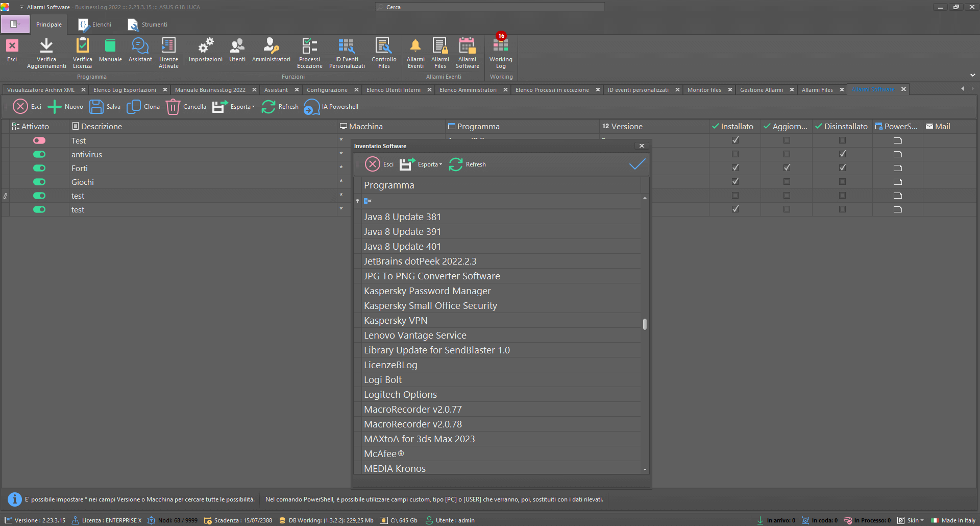
Task: Open quick access dropdown arrow in title bar
Action: [21, 7]
